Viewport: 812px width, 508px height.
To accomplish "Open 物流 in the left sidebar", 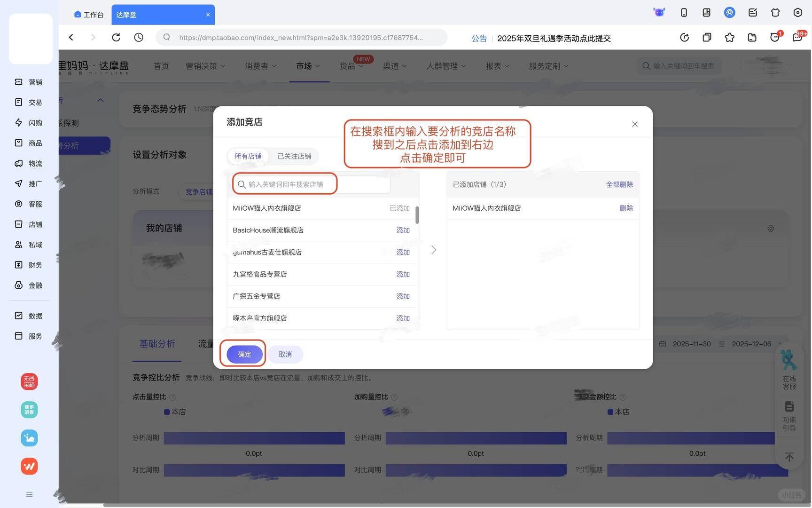I will pos(29,163).
